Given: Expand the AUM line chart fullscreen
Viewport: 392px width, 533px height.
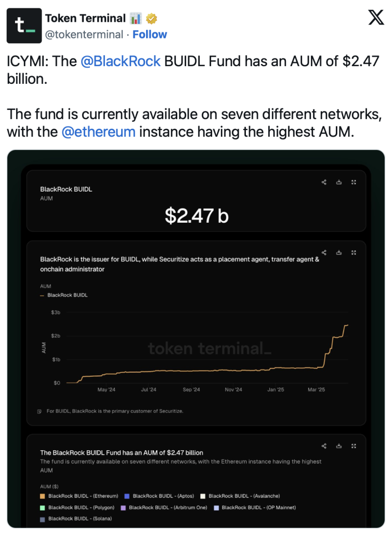Looking at the screenshot, I should tap(354, 252).
